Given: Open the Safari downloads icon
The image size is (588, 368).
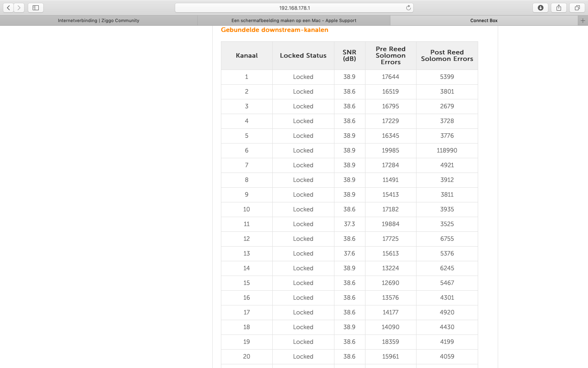Looking at the screenshot, I should (x=540, y=8).
